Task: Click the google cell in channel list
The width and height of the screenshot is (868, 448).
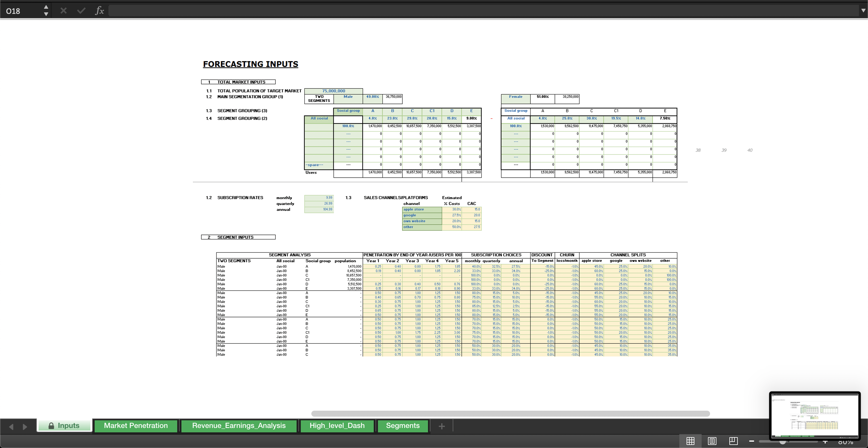Action: click(422, 215)
